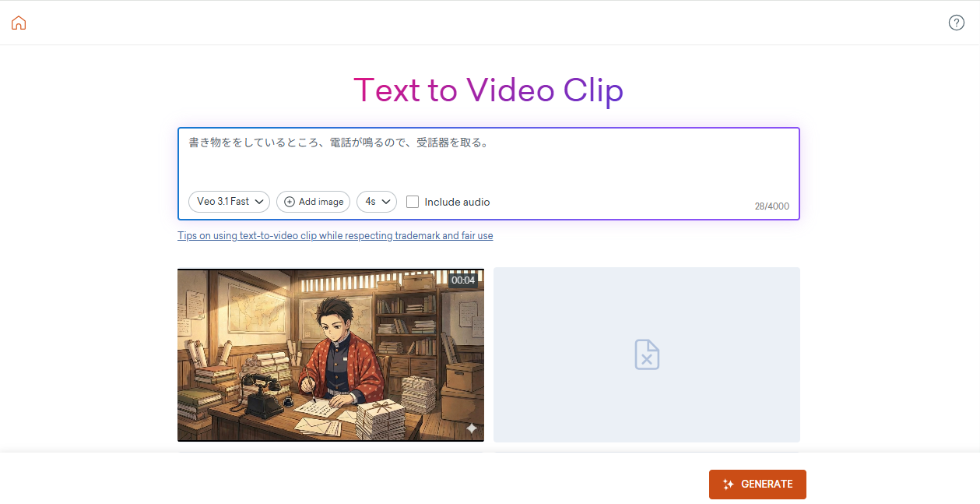Click the orange home icon
Screen dimensions: 980x504
19,23
